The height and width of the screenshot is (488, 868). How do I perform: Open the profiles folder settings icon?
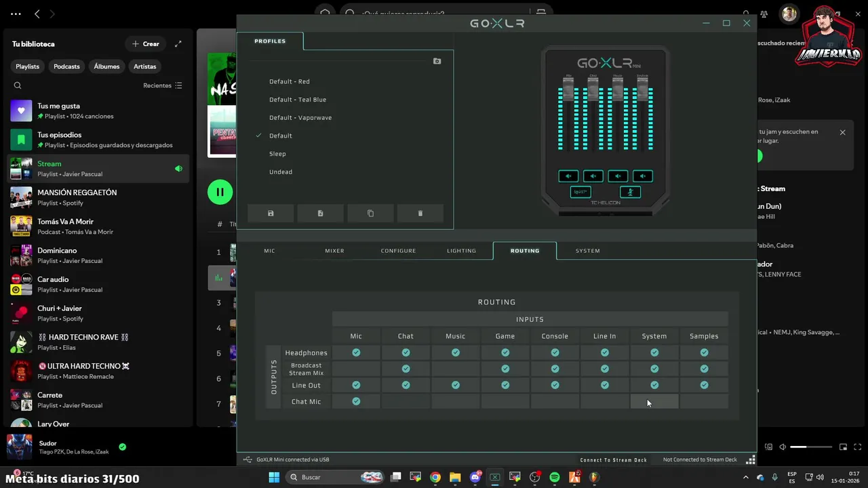click(437, 61)
